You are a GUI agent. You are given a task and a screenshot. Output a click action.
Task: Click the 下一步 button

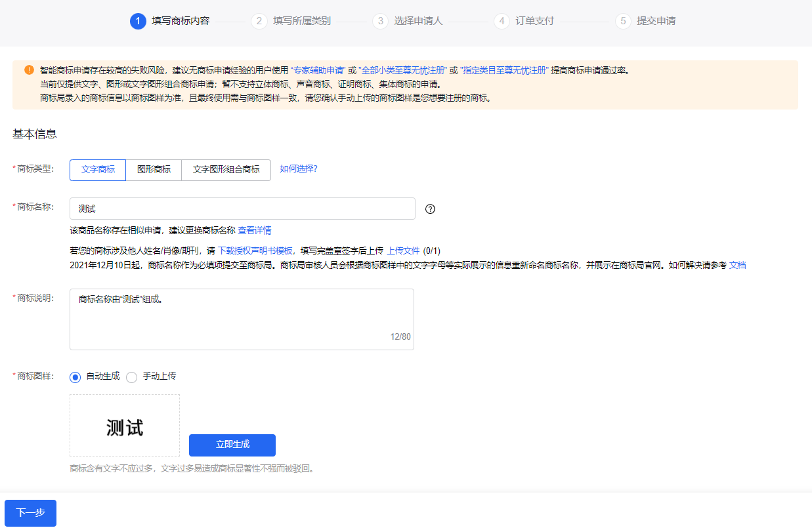30,513
